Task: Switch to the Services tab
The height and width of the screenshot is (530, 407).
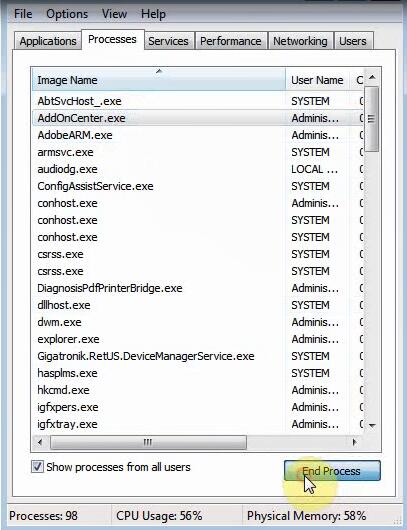Action: 168,41
